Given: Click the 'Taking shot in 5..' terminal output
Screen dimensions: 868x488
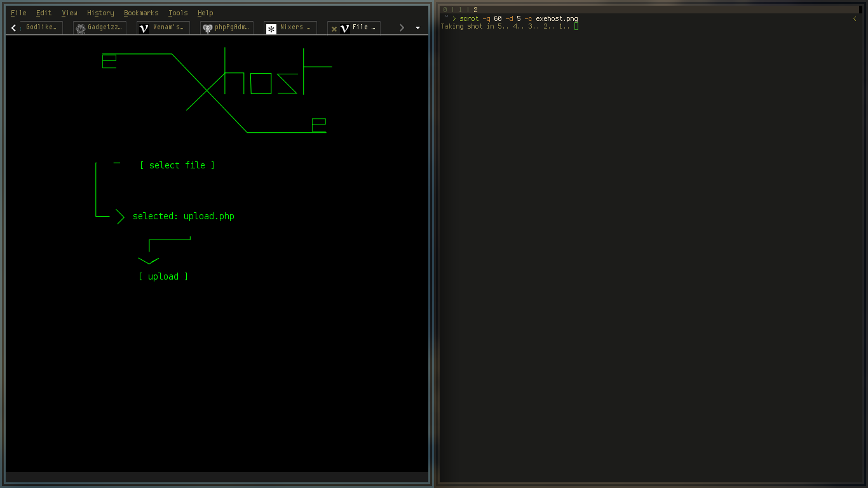Looking at the screenshot, I should click(505, 27).
